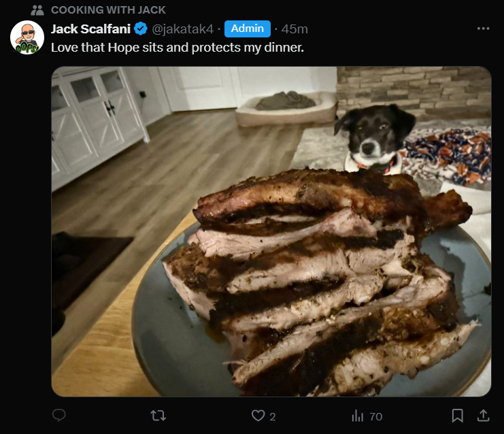Click the reply speech bubble icon
Image resolution: width=504 pixels, height=434 pixels.
coord(59,416)
